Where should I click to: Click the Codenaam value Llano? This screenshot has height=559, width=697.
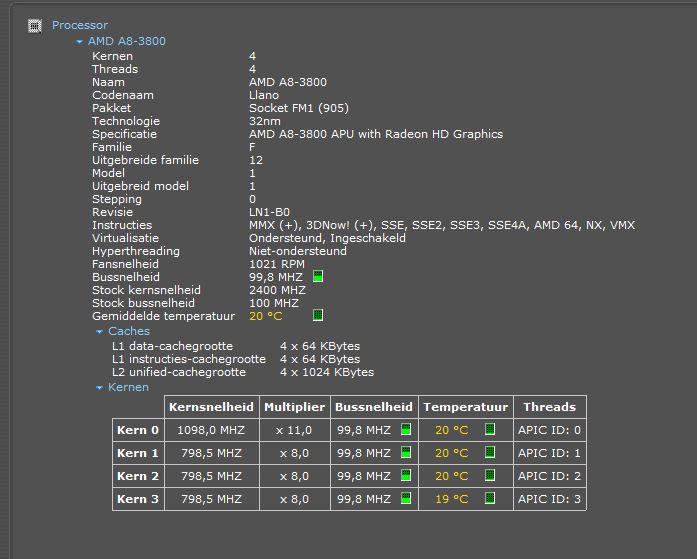pyautogui.click(x=264, y=95)
